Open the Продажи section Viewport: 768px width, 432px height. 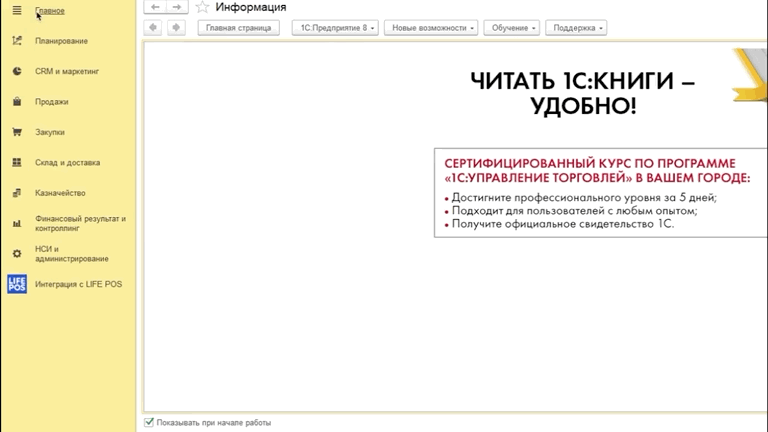51,102
